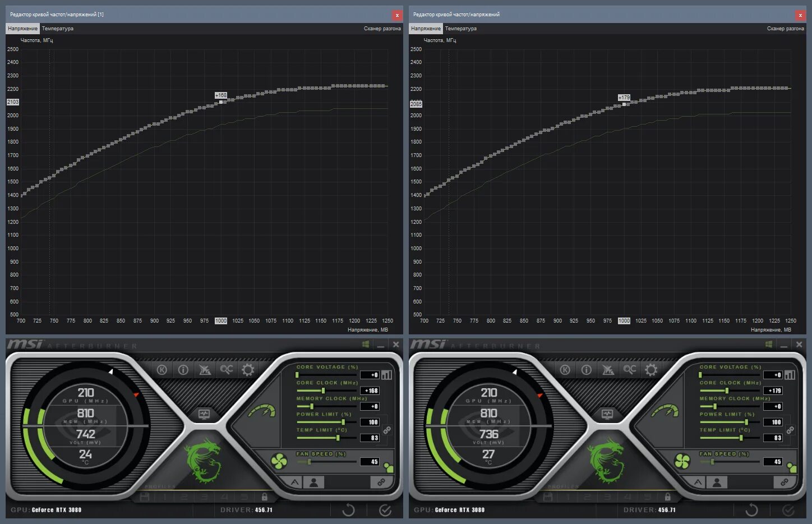Screen dimensions: 812x524
Task: Open Afterburner settings with the gear icon
Action: coord(247,370)
